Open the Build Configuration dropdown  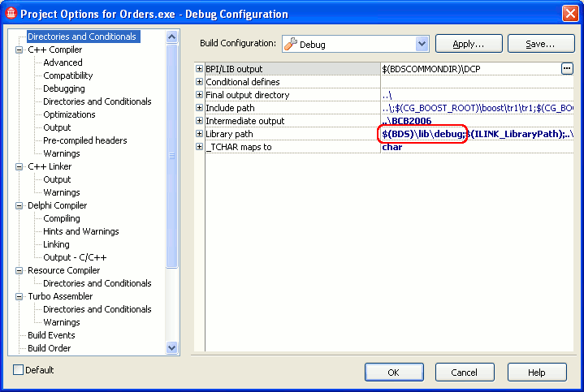422,44
